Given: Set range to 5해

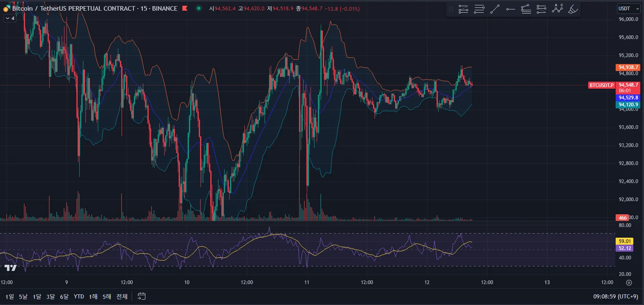Looking at the screenshot, I should click(x=107, y=296).
